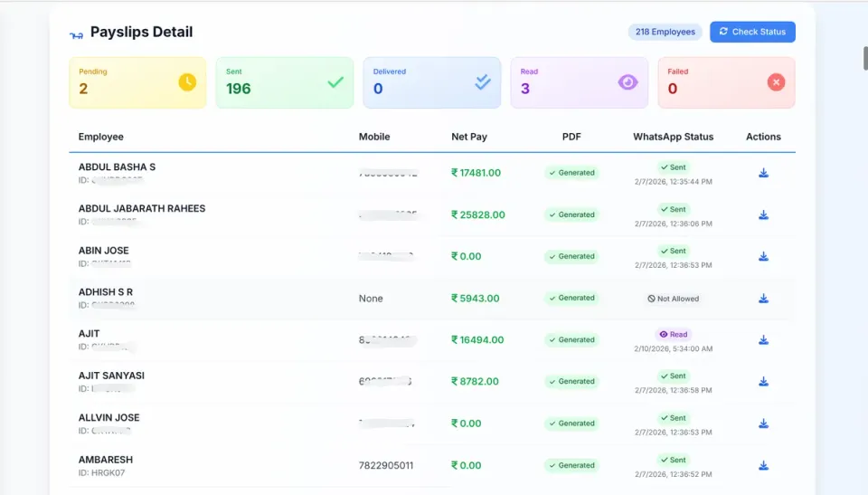Download AJIT SANYASI's payslip
The image size is (868, 495).
[763, 381]
